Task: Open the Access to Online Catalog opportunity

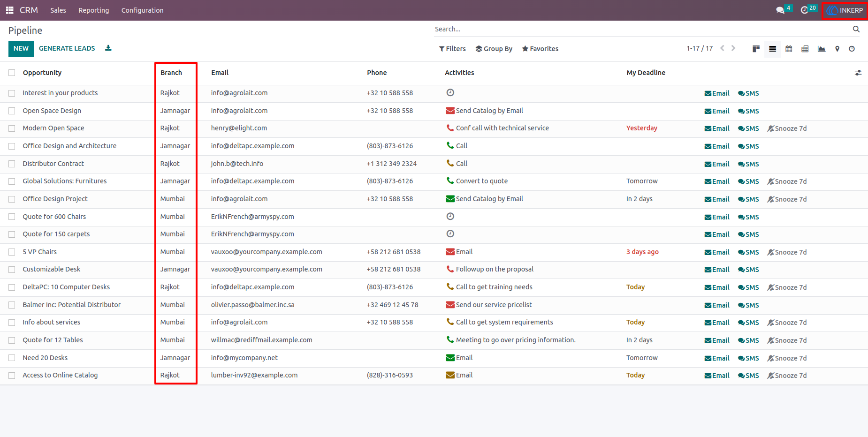Action: 60,375
